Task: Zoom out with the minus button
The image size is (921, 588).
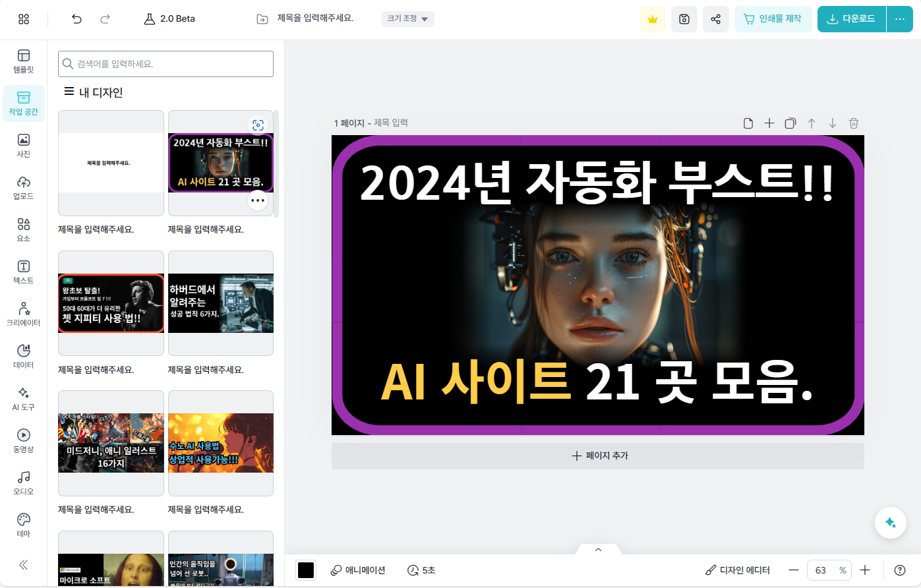Action: click(794, 570)
